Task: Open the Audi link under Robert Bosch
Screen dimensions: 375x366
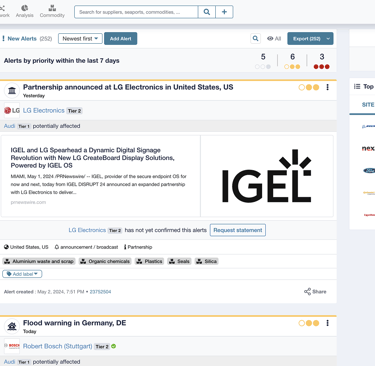Action: click(x=9, y=362)
